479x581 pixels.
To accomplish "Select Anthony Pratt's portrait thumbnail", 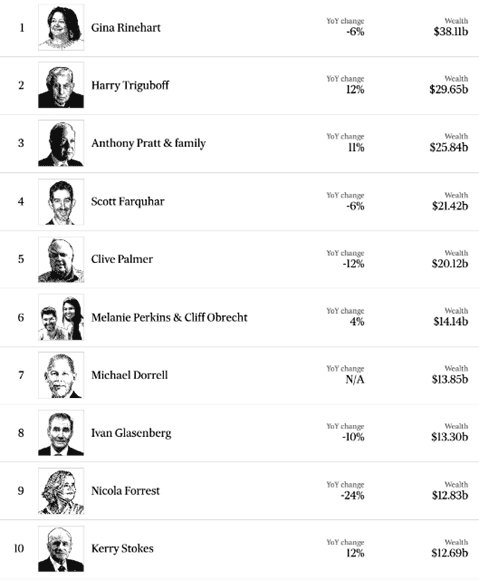I will tap(61, 143).
